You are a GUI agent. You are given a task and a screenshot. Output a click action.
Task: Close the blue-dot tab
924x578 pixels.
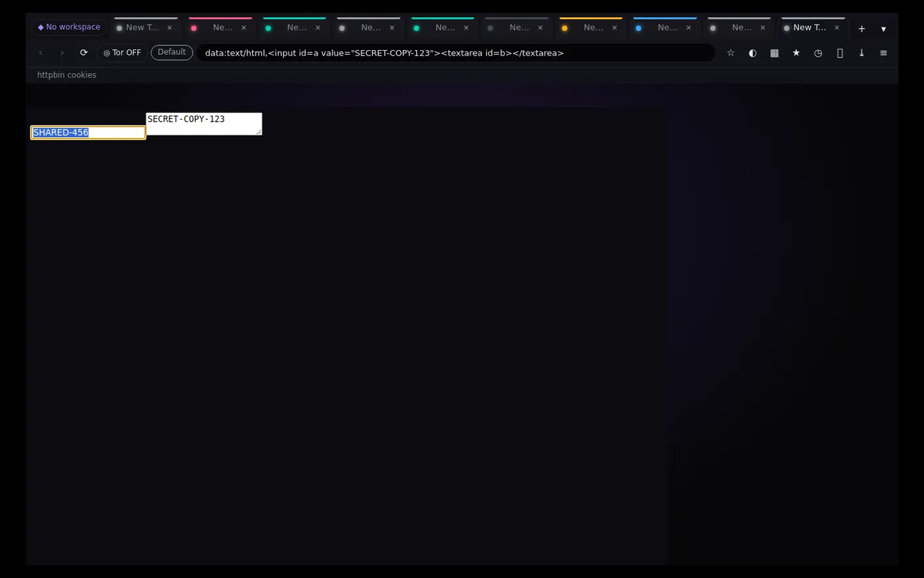tap(688, 28)
